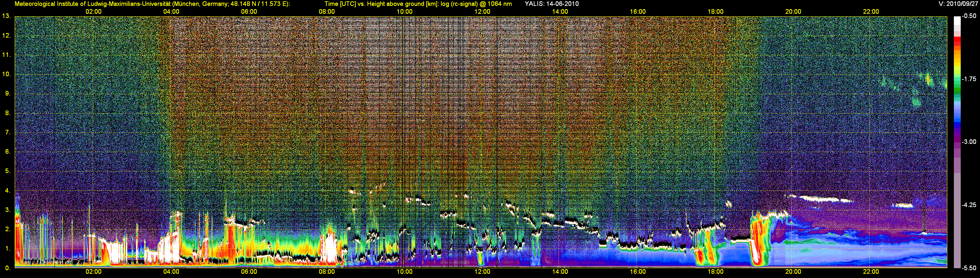This screenshot has width=980, height=278.
Task: Click the 13. km height axis label
Action: click(x=6, y=16)
